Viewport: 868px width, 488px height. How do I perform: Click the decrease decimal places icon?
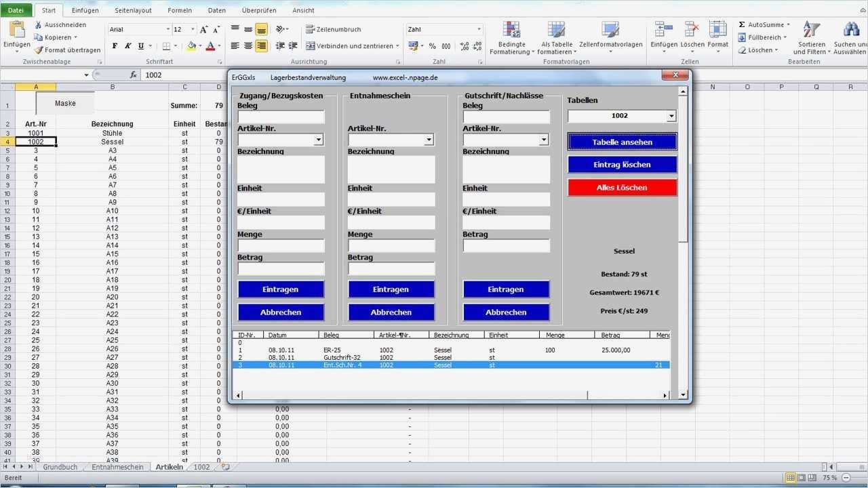pyautogui.click(x=477, y=46)
